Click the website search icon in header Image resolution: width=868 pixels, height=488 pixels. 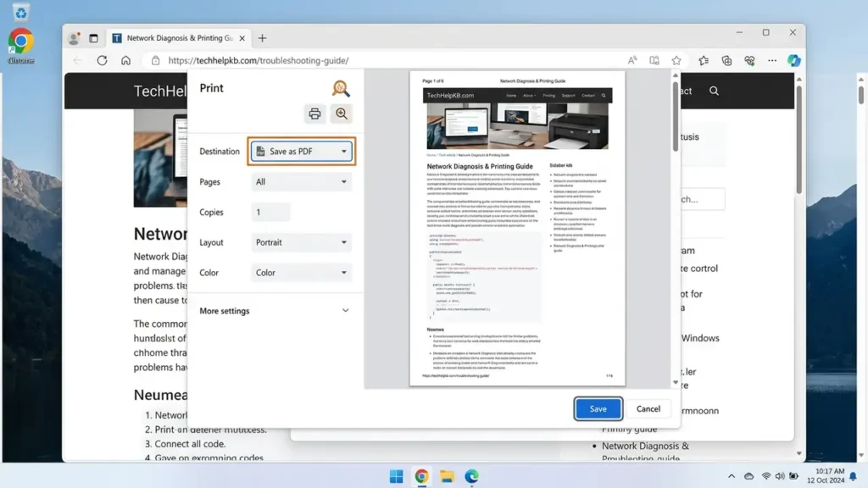point(714,91)
